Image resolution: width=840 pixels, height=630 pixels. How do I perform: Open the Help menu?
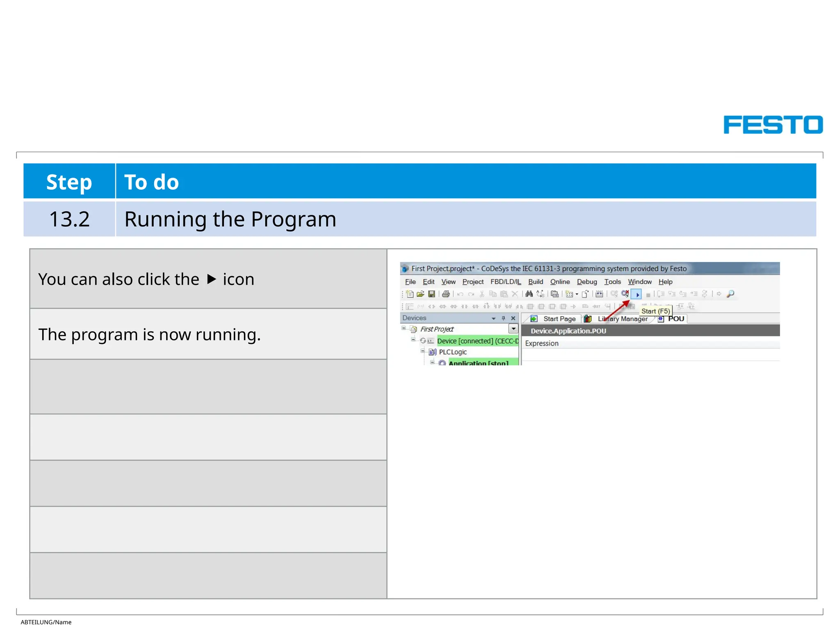point(665,282)
